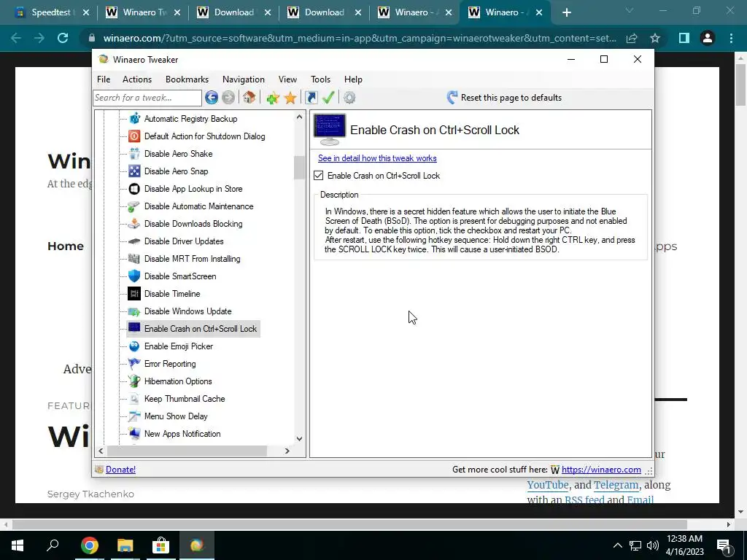The height and width of the screenshot is (560, 747).
Task: Click the Disable Driver Updates icon
Action: pos(134,241)
